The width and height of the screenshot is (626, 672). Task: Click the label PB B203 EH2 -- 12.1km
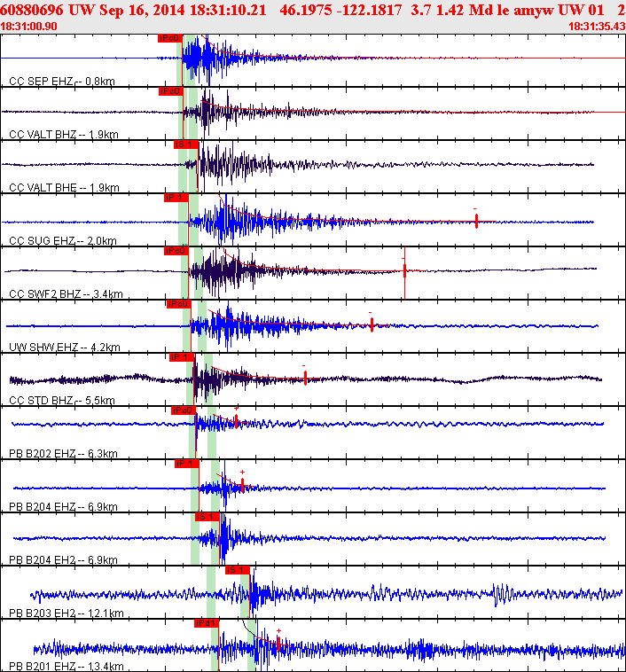(67, 613)
